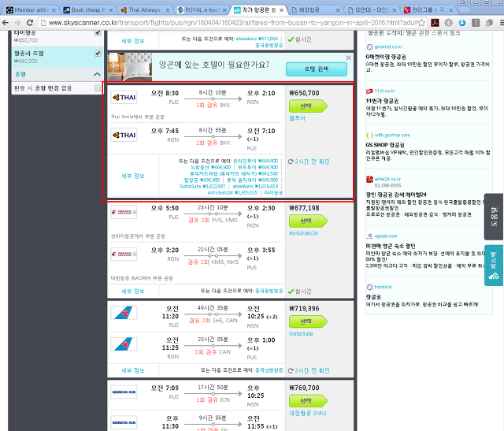504x431 pixels.
Task: Refresh price via 2시간 전 확인 for Thai flight
Action: pos(309,162)
